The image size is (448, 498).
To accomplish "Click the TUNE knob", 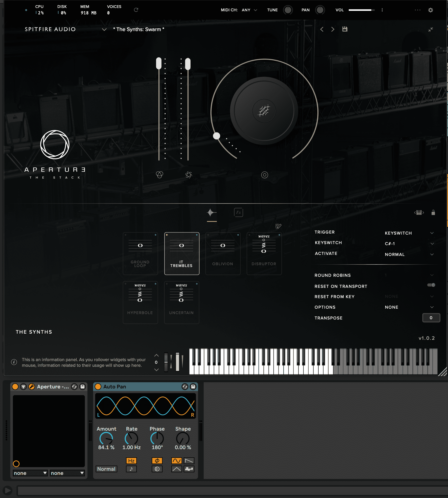I will tap(288, 10).
